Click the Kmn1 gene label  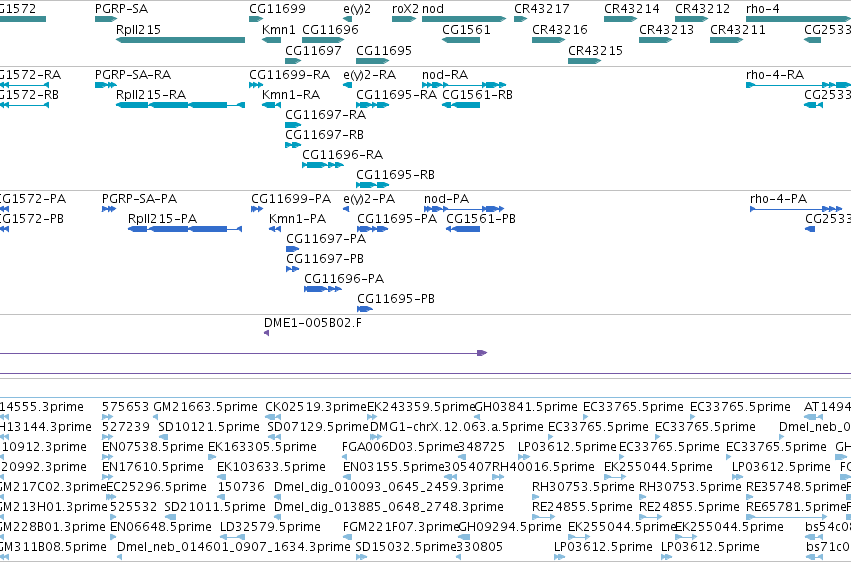click(278, 29)
